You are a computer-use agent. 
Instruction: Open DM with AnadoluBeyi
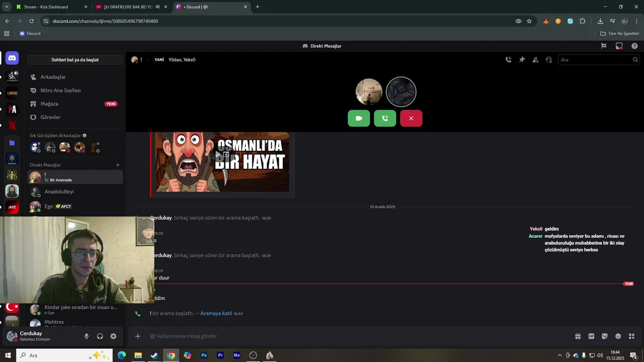(x=75, y=192)
